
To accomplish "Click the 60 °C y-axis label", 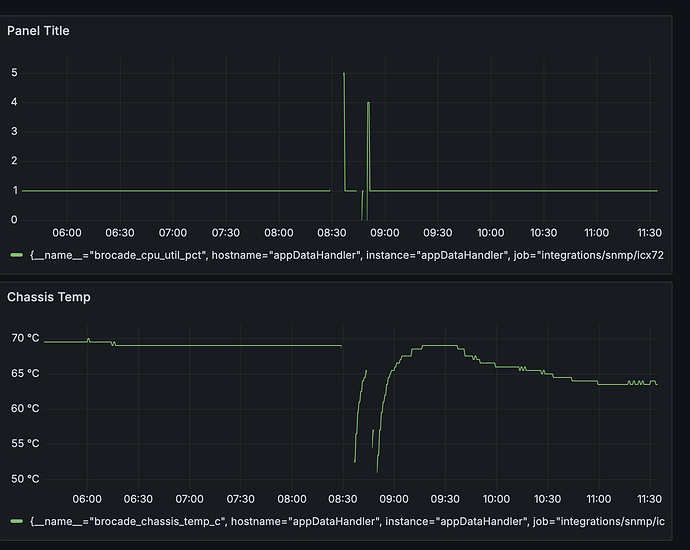I will (x=25, y=408).
